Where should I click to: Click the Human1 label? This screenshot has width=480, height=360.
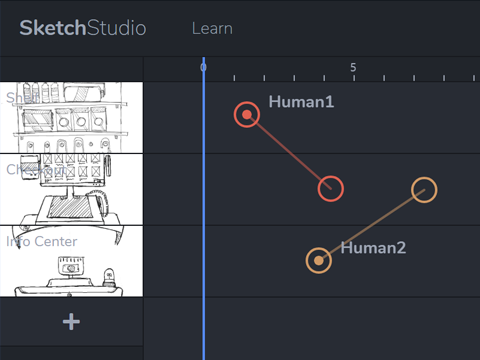(301, 102)
